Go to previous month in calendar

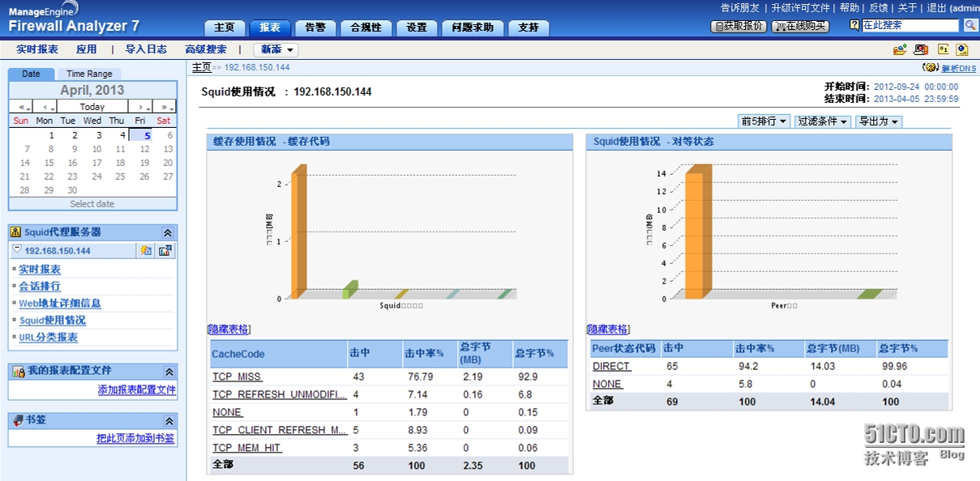tap(45, 107)
